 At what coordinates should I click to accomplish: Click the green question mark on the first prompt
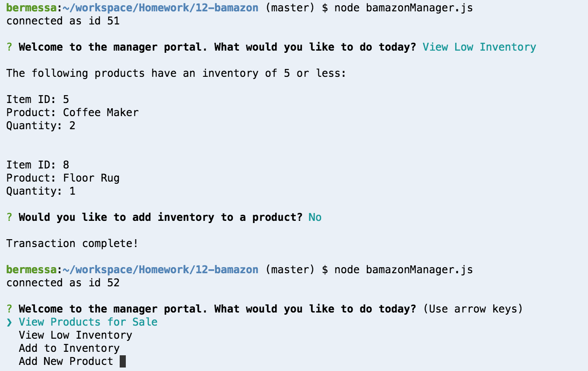point(10,47)
